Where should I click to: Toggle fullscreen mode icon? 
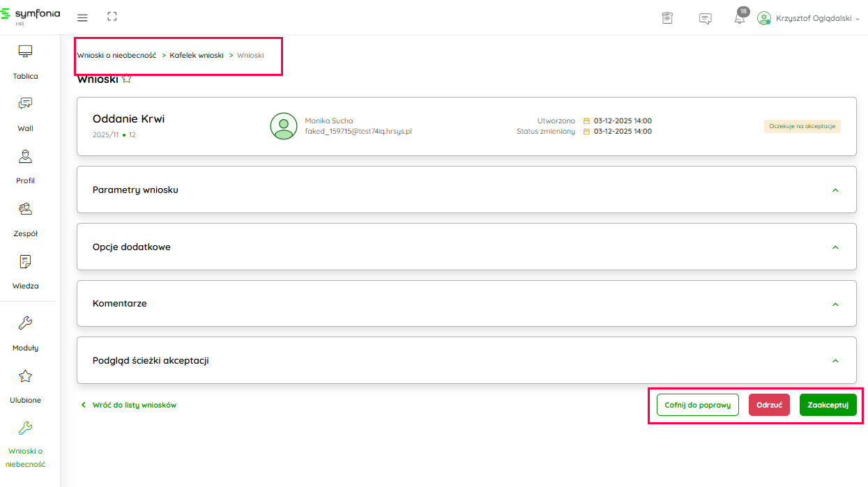112,17
